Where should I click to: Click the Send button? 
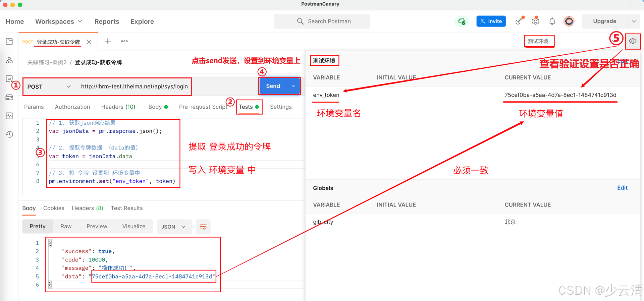coord(273,86)
